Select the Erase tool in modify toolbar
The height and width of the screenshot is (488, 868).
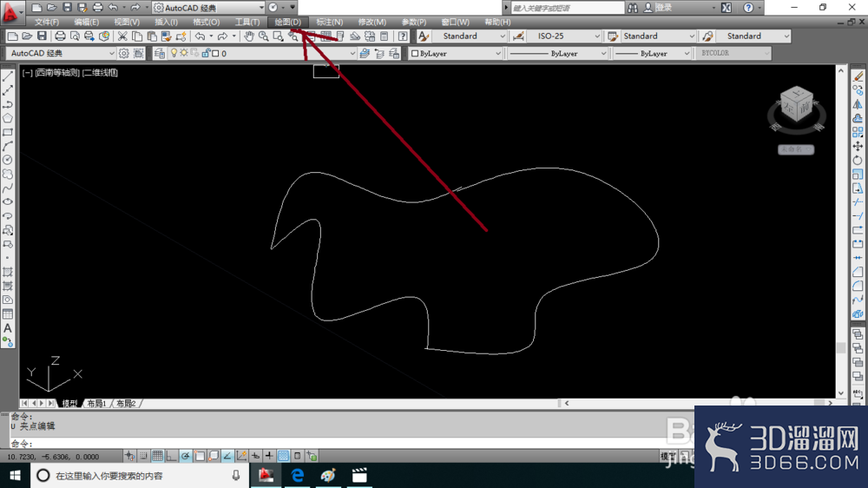coord(858,76)
